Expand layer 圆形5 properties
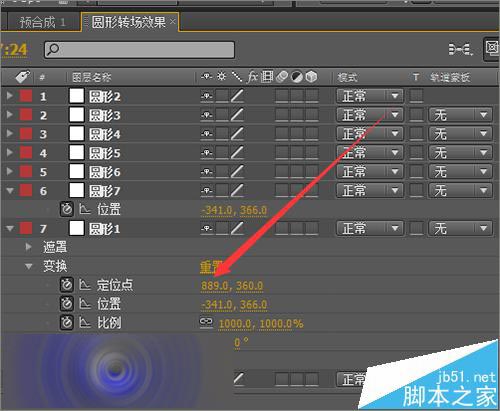 [10, 153]
